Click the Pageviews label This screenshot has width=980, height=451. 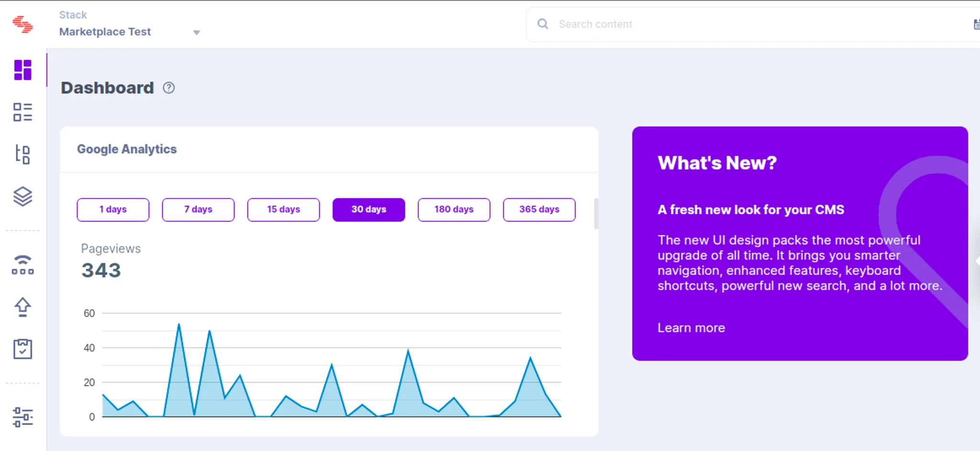click(111, 249)
